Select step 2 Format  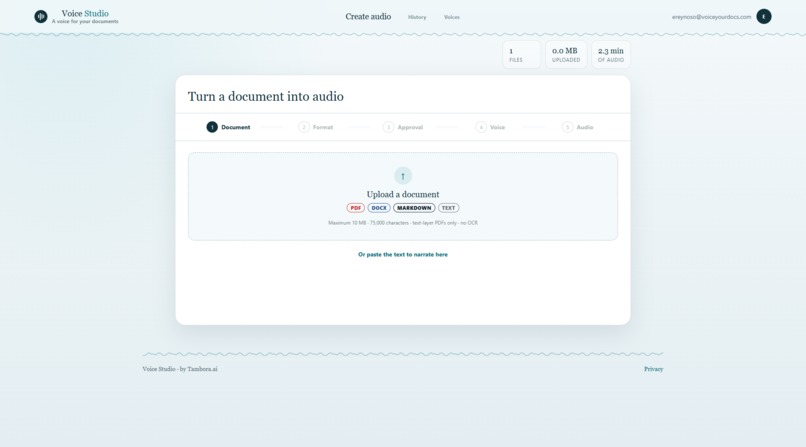316,127
